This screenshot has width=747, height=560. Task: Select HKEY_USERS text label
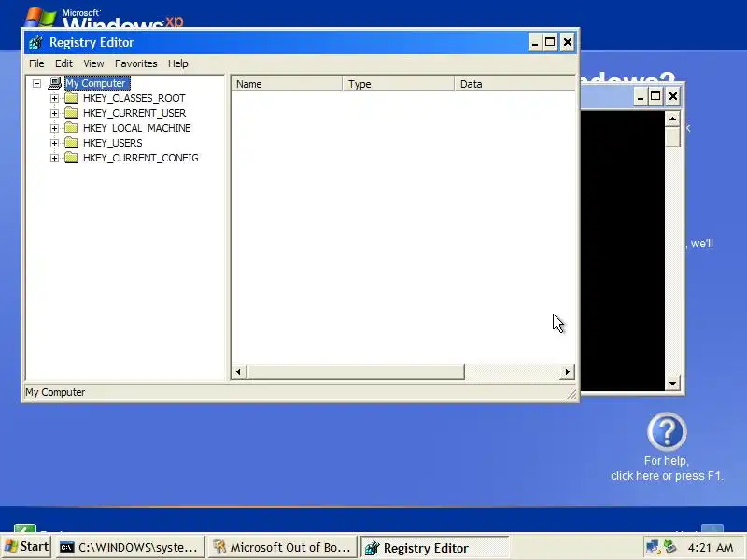click(112, 143)
